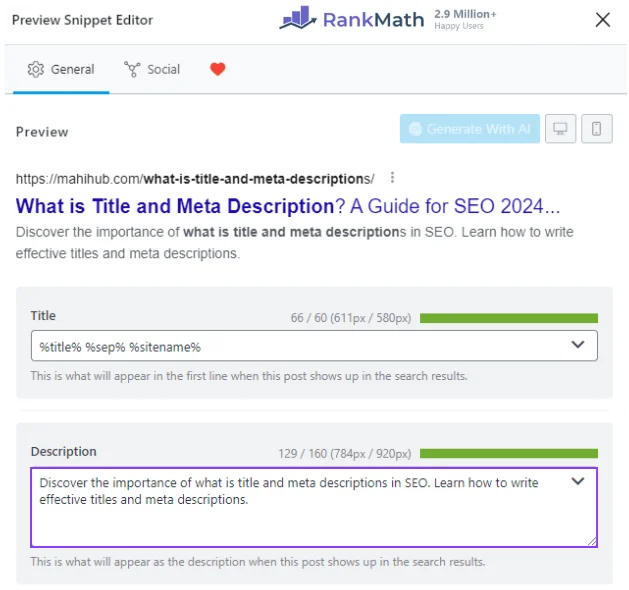Image resolution: width=629 pixels, height=590 pixels.
Task: Click the 'Preview Snippet Editor' heading
Action: (82, 20)
